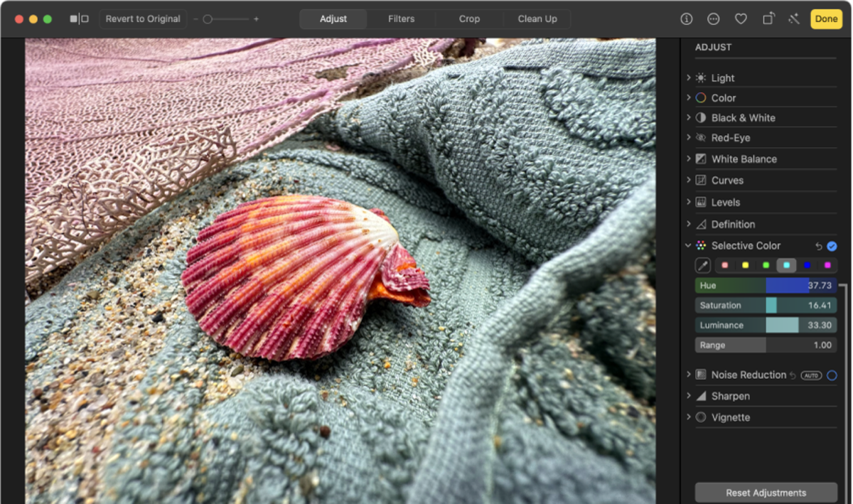Viewport: 853px width, 504px height.
Task: Click the Auto Enhance magic wand
Action: pyautogui.click(x=794, y=19)
